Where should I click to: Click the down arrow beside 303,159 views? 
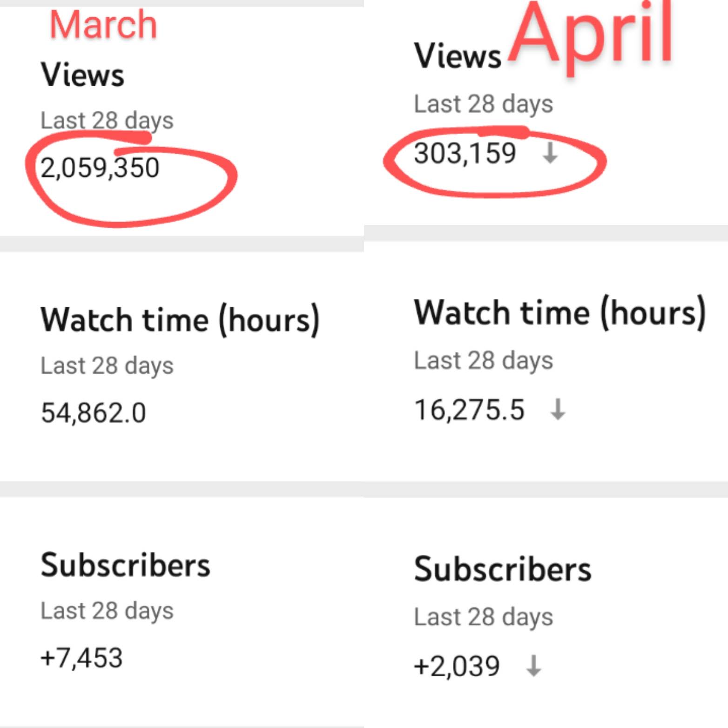point(550,153)
